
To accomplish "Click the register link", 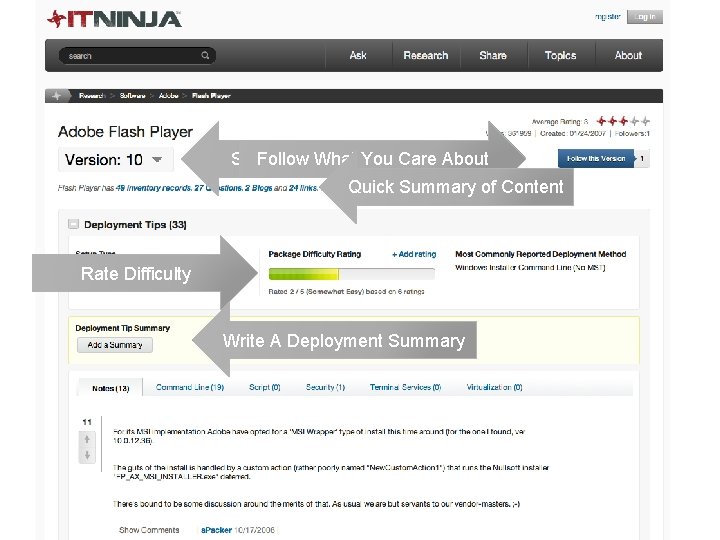I will (x=608, y=17).
